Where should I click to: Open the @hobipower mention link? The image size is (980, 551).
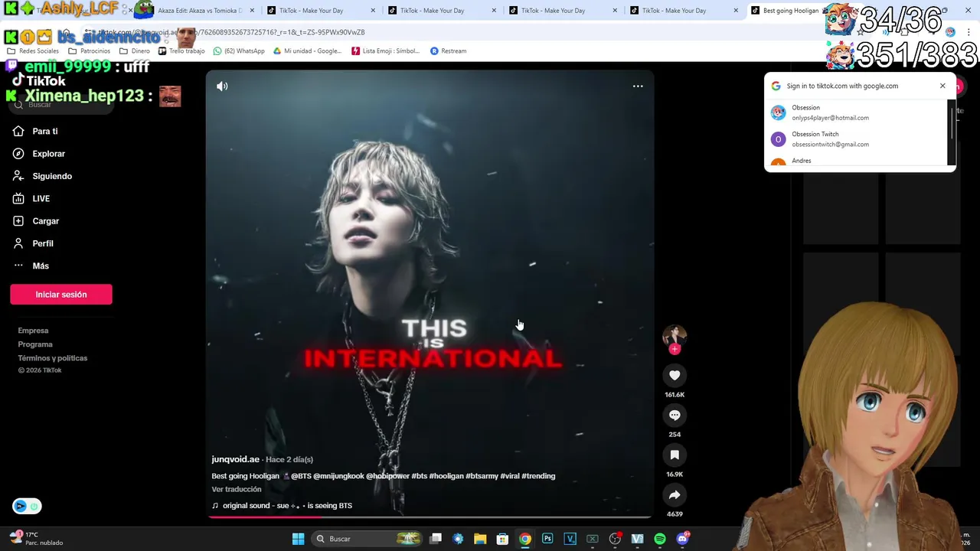(387, 476)
